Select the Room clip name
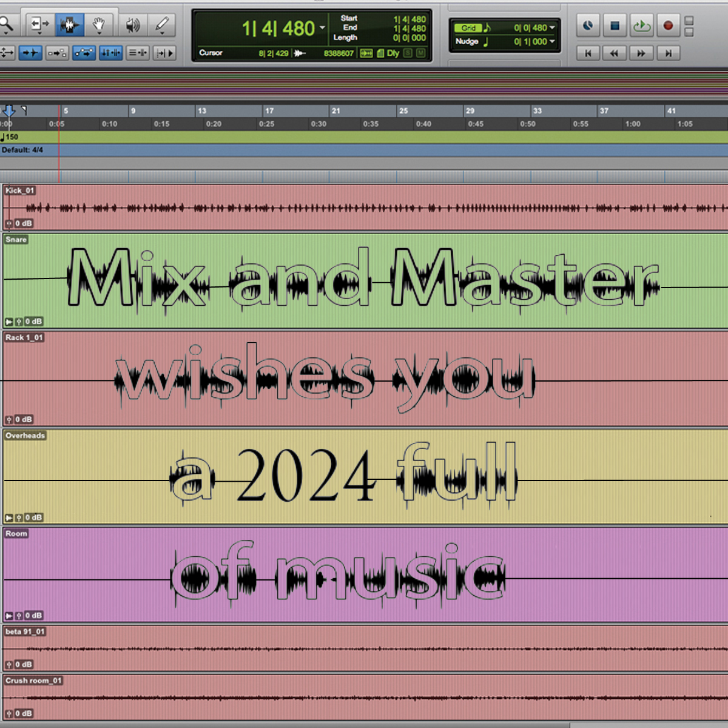 [x=16, y=534]
